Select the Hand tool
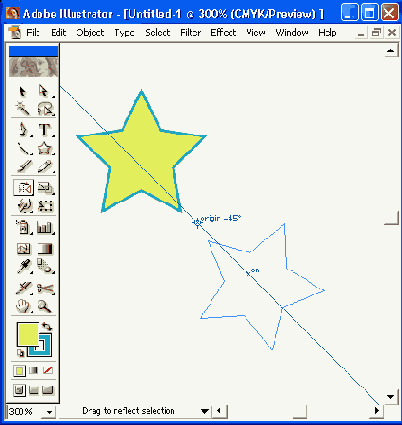Image resolution: width=402 pixels, height=425 pixels. (x=23, y=306)
